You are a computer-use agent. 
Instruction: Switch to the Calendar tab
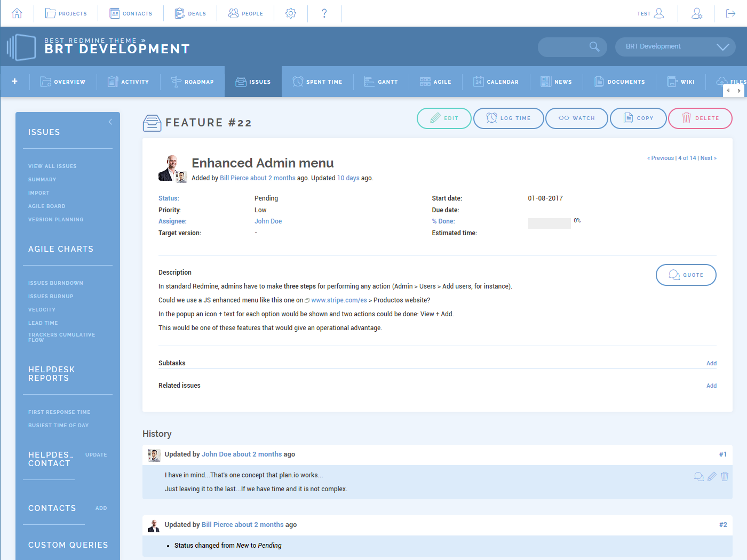point(496,82)
